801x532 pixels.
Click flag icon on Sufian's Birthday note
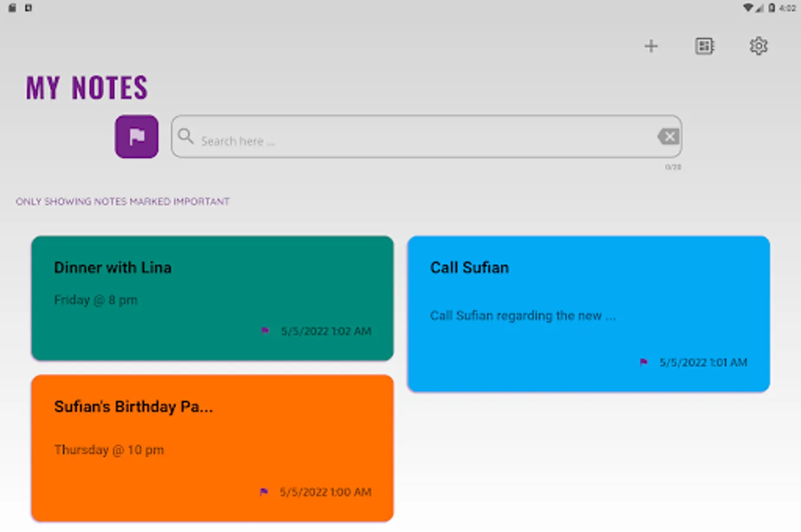[264, 492]
